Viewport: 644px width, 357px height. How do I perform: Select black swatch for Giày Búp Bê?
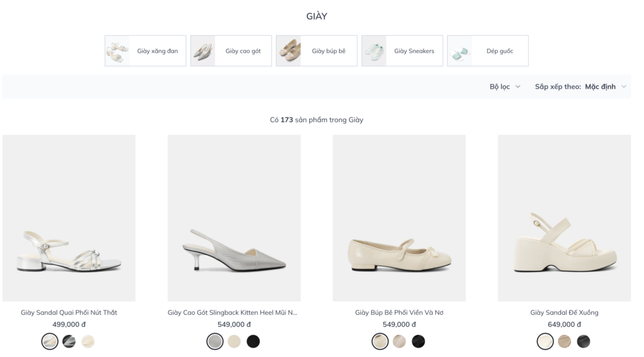418,341
